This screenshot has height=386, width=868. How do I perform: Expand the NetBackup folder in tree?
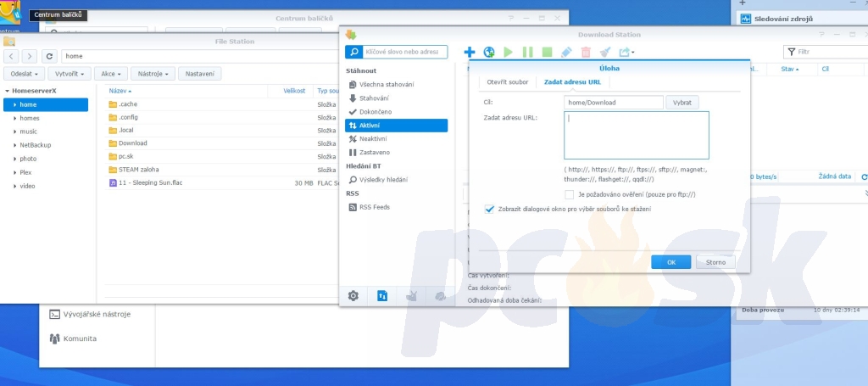[x=15, y=145]
